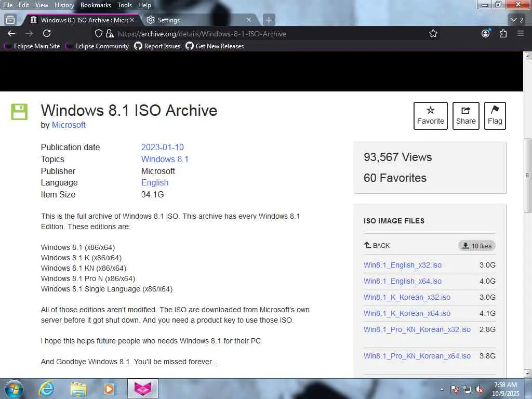
Task: Open the Bookmarks menu
Action: 96,5
